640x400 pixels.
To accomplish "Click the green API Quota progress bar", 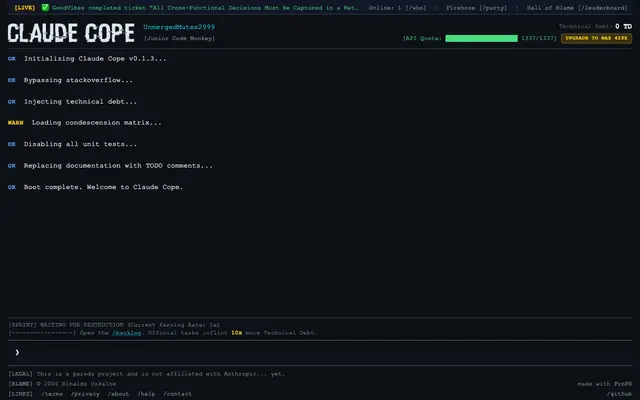I will coord(481,38).
